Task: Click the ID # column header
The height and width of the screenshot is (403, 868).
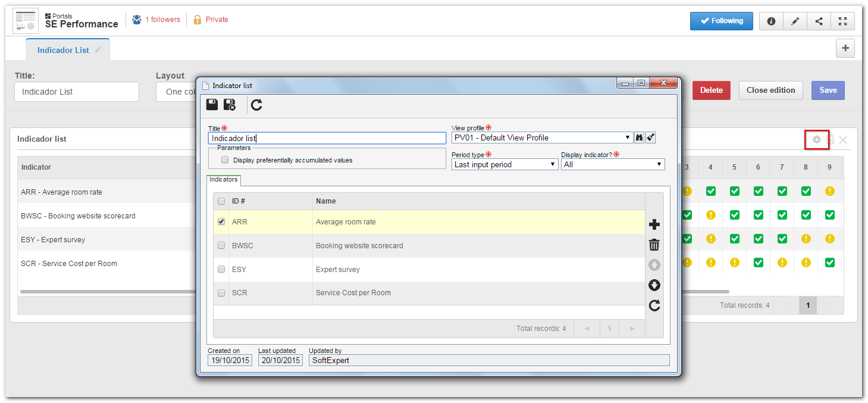Action: point(271,201)
